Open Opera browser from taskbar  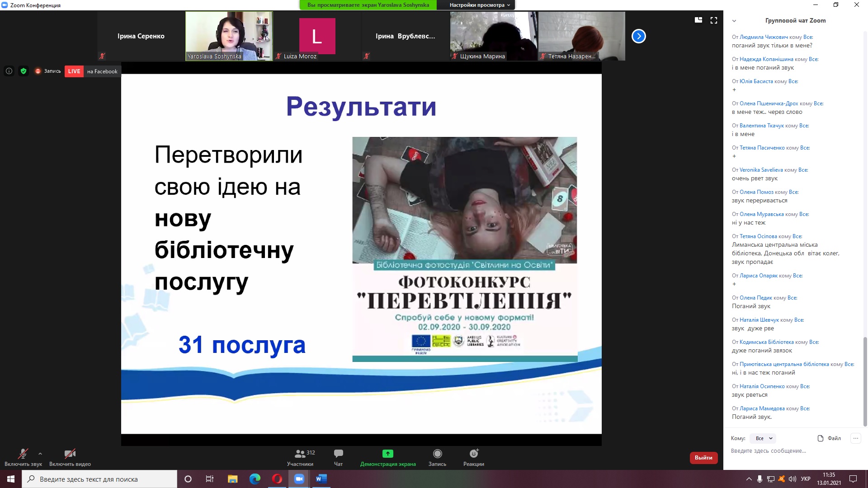point(277,479)
